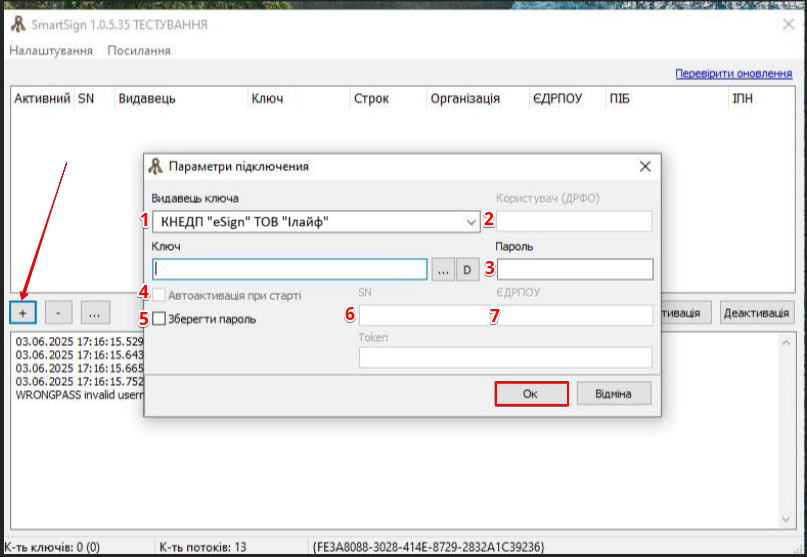Click the D button beside key field
The width and height of the screenshot is (807, 557).
[x=467, y=269]
